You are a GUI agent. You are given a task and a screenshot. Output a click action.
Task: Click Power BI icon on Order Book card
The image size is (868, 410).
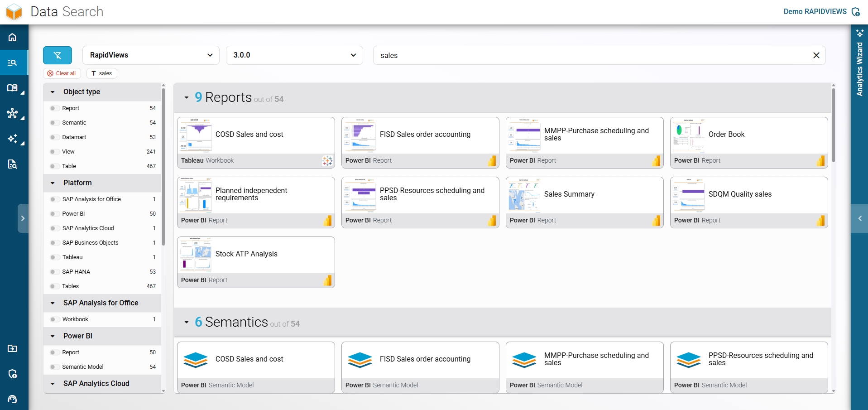tap(820, 160)
